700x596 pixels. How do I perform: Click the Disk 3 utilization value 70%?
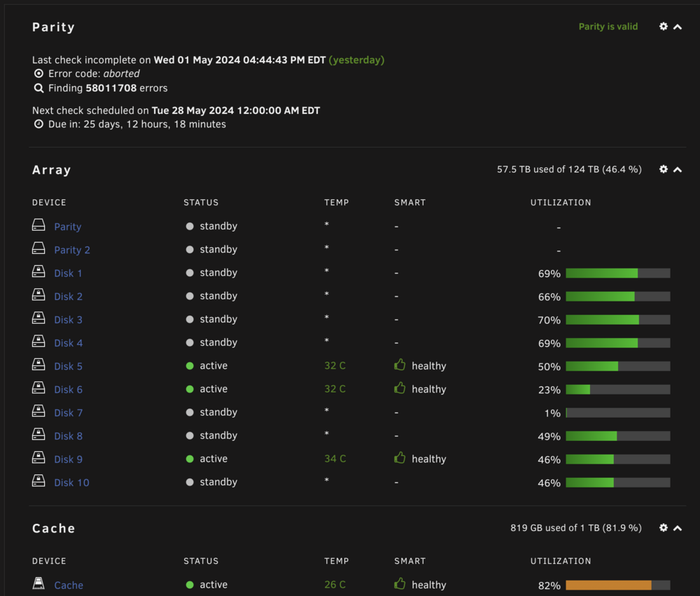point(549,320)
